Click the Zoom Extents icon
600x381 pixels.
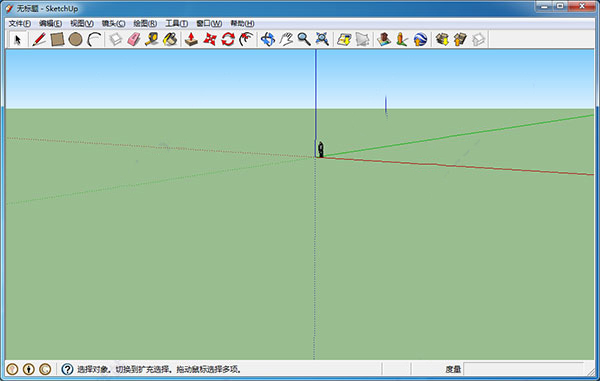pos(323,39)
